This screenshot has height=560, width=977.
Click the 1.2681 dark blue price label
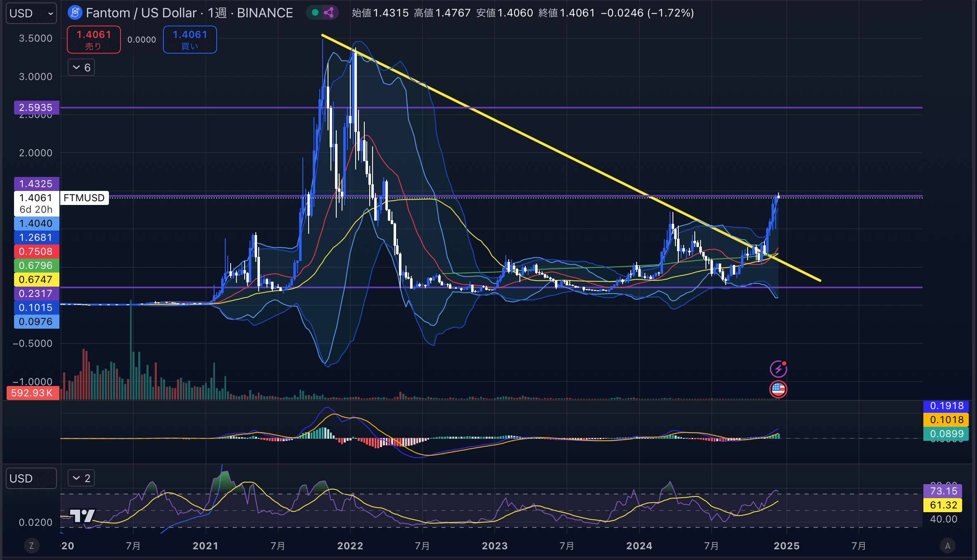tap(36, 238)
